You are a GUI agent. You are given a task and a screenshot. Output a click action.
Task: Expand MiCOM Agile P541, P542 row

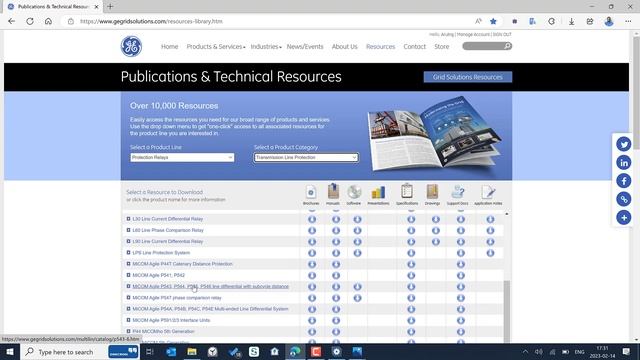click(x=128, y=275)
